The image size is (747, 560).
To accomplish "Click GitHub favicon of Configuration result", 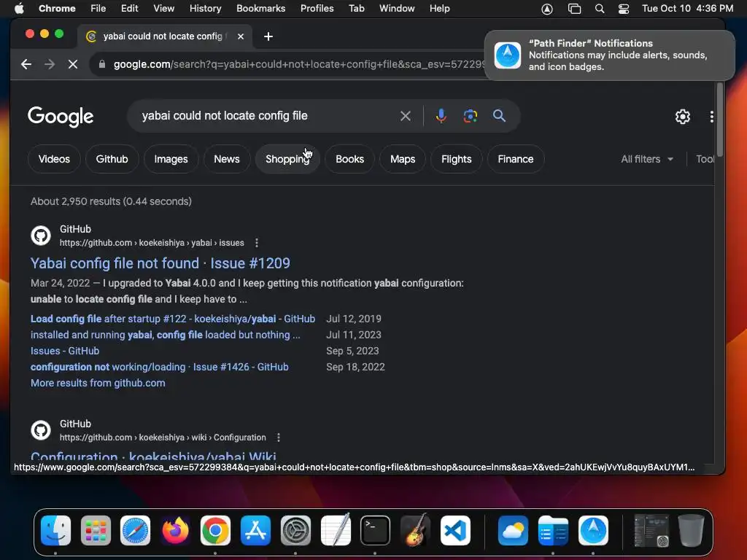I will [x=41, y=430].
